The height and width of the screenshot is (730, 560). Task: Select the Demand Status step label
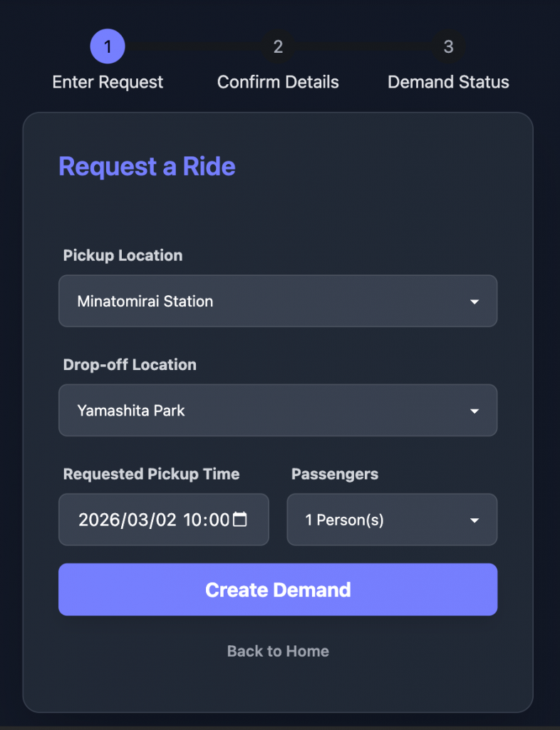click(x=448, y=82)
